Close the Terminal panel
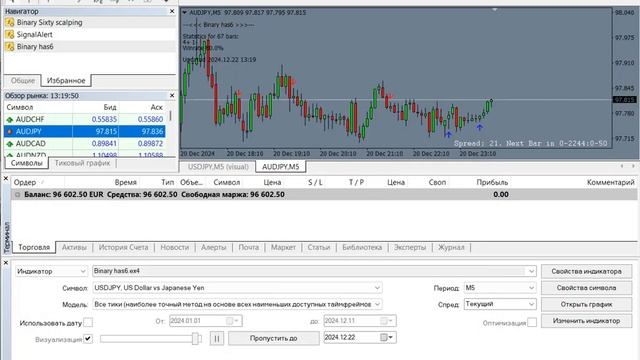640x360 pixels. (x=6, y=178)
